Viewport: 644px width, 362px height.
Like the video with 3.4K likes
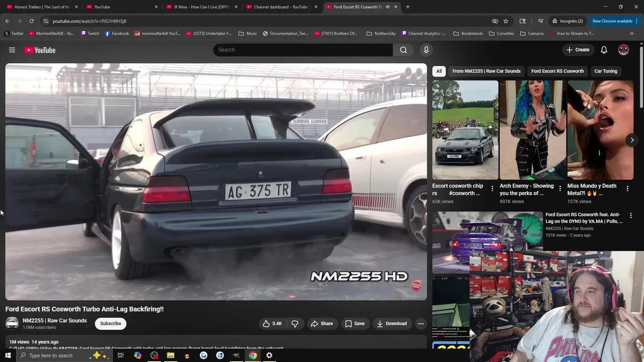point(272,323)
